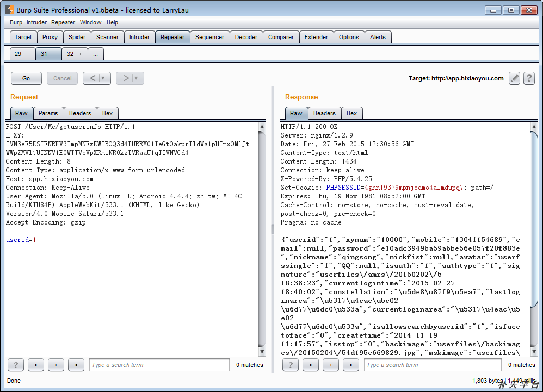This screenshot has width=543, height=392.
Task: Click the plus button in request search bar
Action: point(56,365)
